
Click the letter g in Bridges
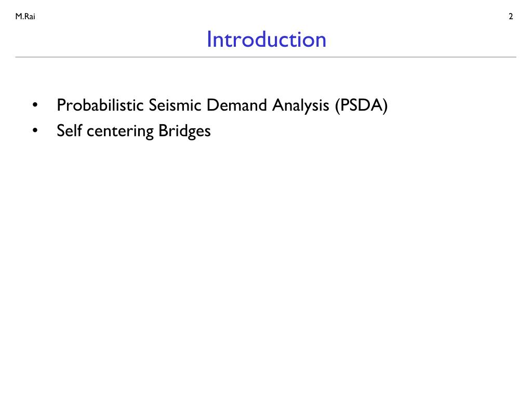[x=193, y=134]
